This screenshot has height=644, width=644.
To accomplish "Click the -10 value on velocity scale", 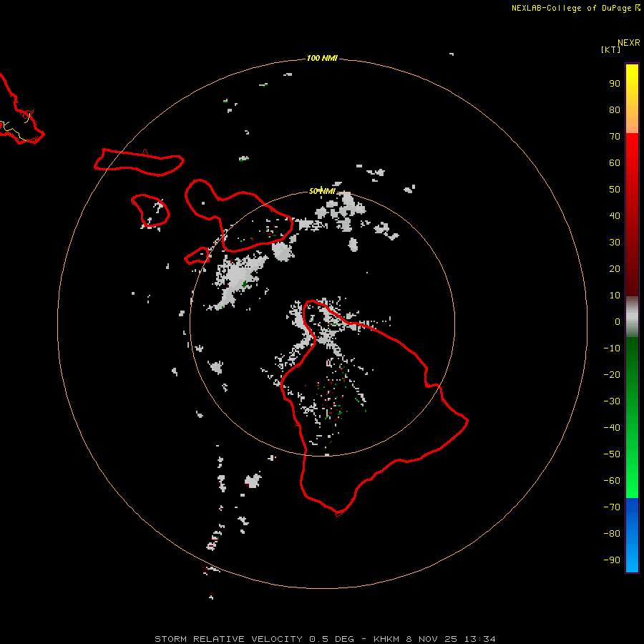I will (x=612, y=348).
